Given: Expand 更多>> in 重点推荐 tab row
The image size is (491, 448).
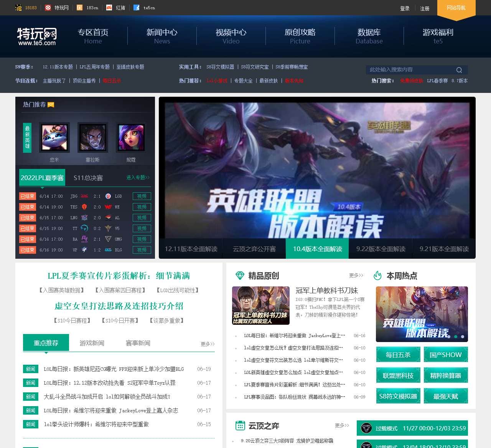Looking at the screenshot, I should pyautogui.click(x=208, y=344).
